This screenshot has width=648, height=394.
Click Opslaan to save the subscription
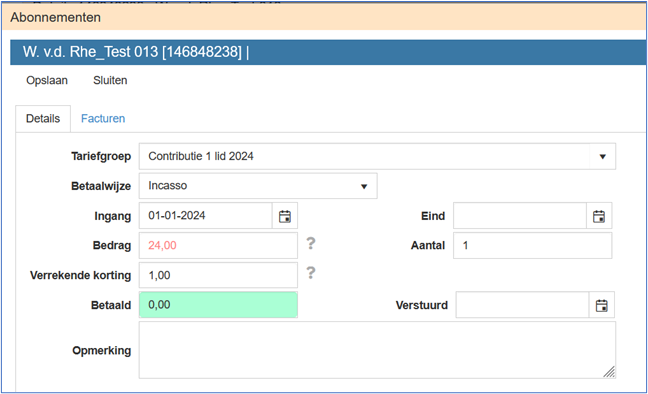(47, 80)
